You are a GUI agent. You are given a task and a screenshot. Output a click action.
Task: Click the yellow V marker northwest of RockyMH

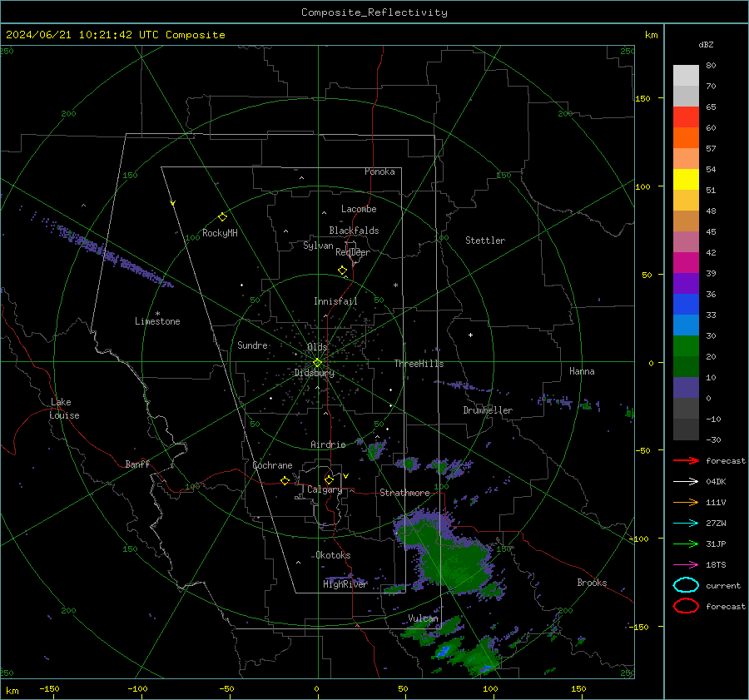173,203
